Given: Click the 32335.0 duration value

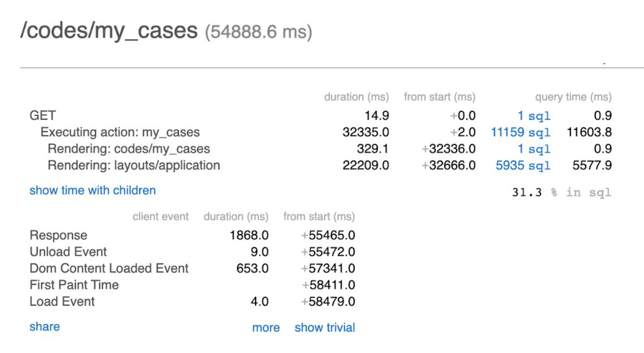Looking at the screenshot, I should click(366, 132).
